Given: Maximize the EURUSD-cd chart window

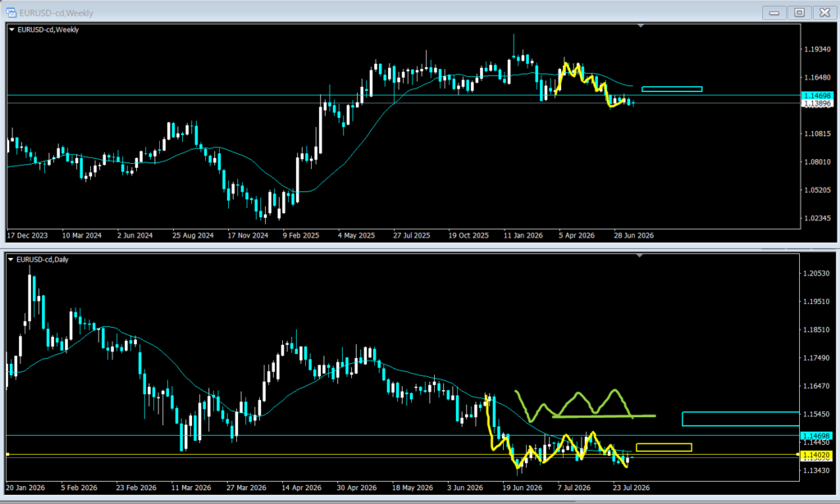Looking at the screenshot, I should click(799, 12).
